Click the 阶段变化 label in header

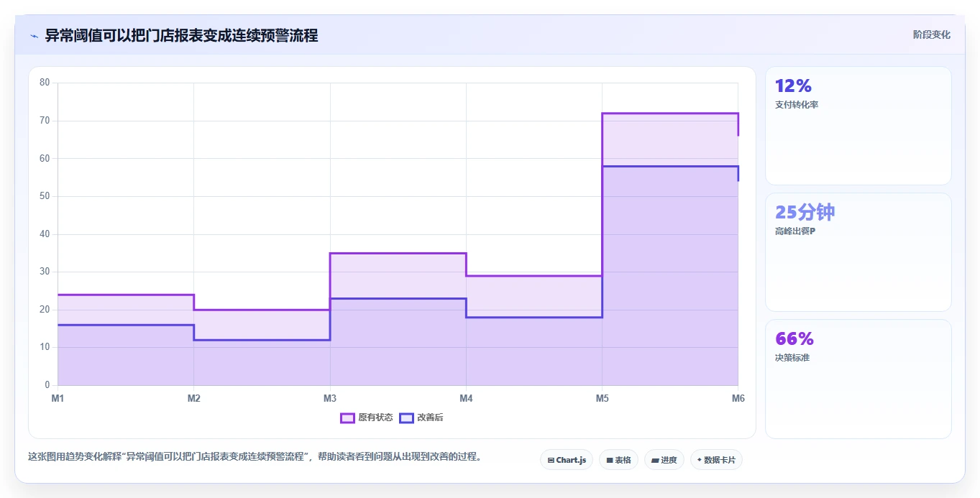(x=931, y=34)
